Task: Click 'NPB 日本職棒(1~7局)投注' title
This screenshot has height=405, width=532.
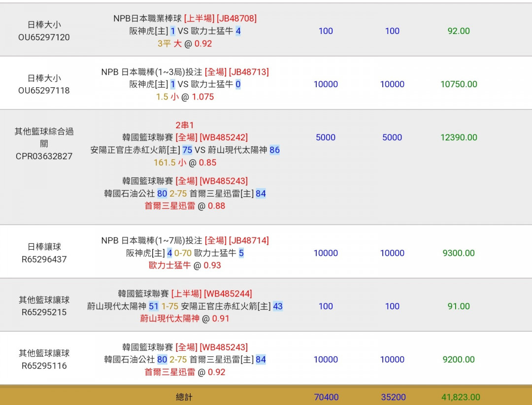Action: coord(152,241)
